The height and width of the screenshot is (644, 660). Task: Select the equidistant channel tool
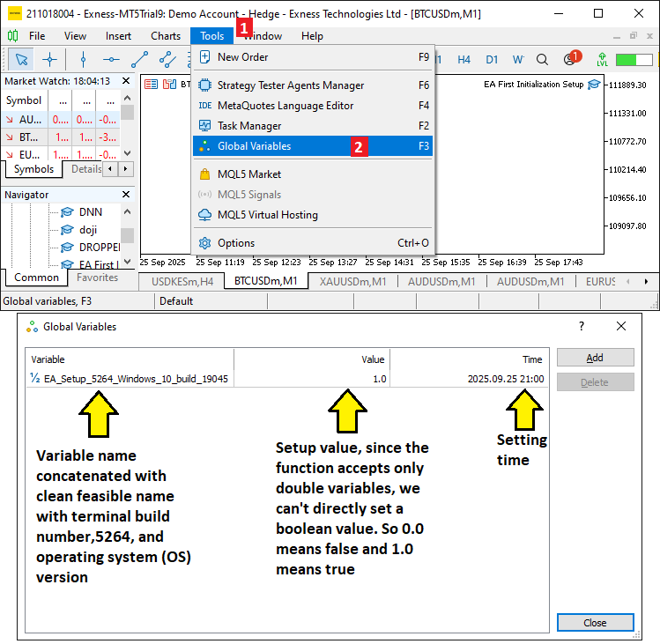[167, 59]
